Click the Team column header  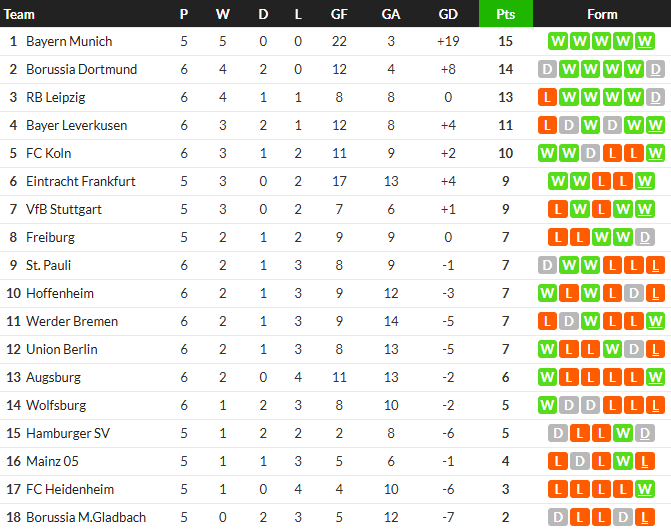pyautogui.click(x=20, y=14)
